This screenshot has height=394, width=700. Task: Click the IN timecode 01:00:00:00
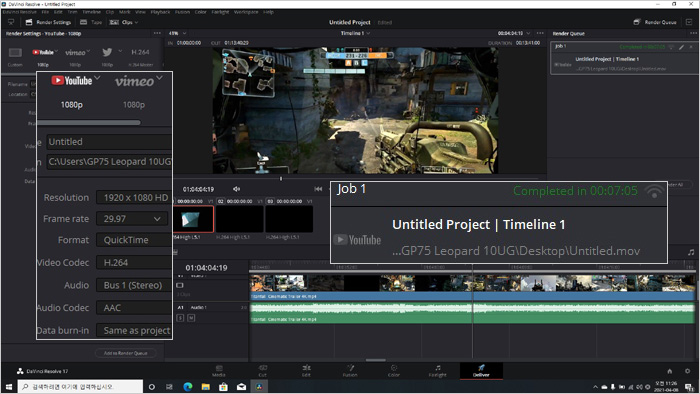189,43
